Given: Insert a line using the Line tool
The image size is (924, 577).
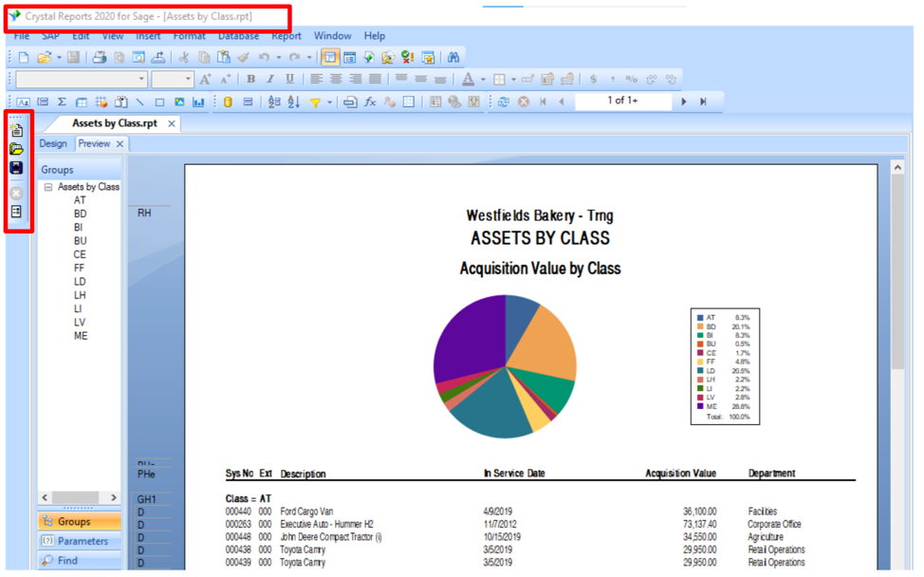Looking at the screenshot, I should point(140,102).
